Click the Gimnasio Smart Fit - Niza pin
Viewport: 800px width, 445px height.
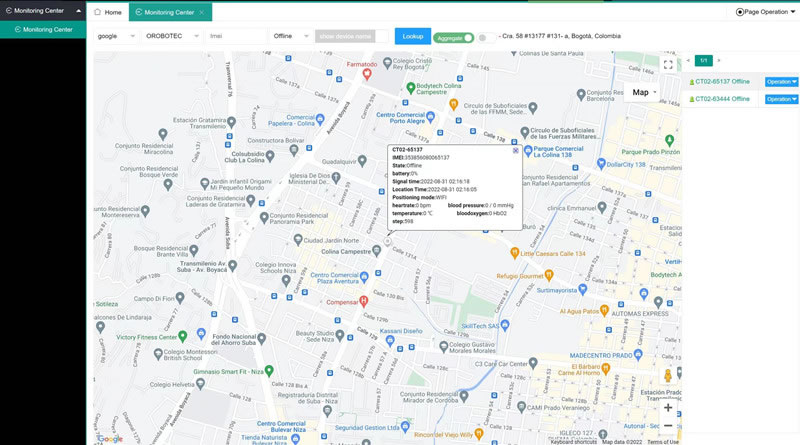pos(269,370)
